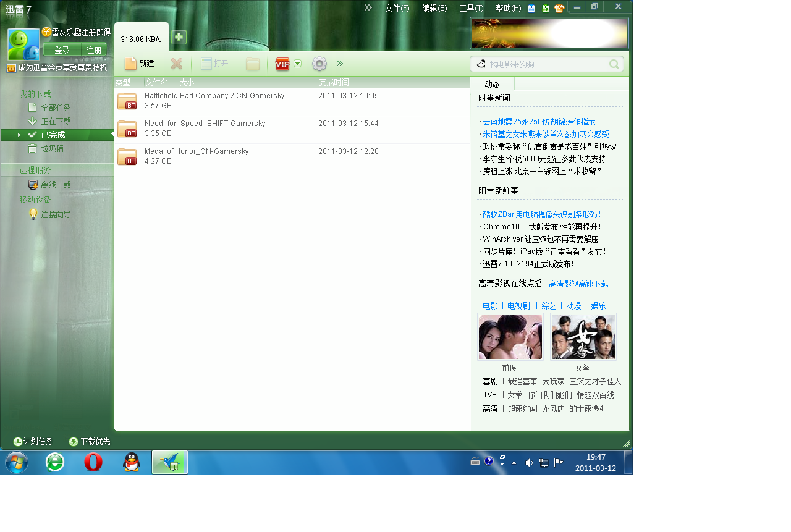Select Battlefield.Bad.Company.2.CN-Gamersky row
The width and height of the screenshot is (791, 532).
tap(292, 101)
